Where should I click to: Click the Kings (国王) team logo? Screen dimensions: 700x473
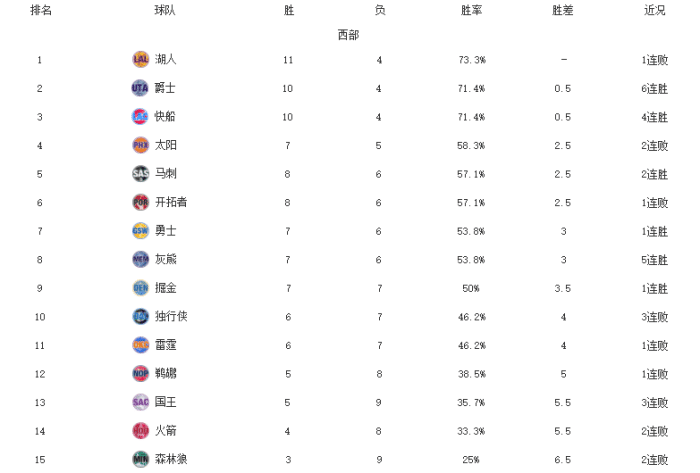(140, 402)
